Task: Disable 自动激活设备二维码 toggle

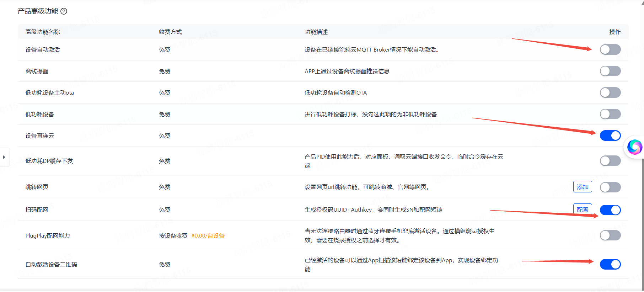Action: tap(610, 264)
